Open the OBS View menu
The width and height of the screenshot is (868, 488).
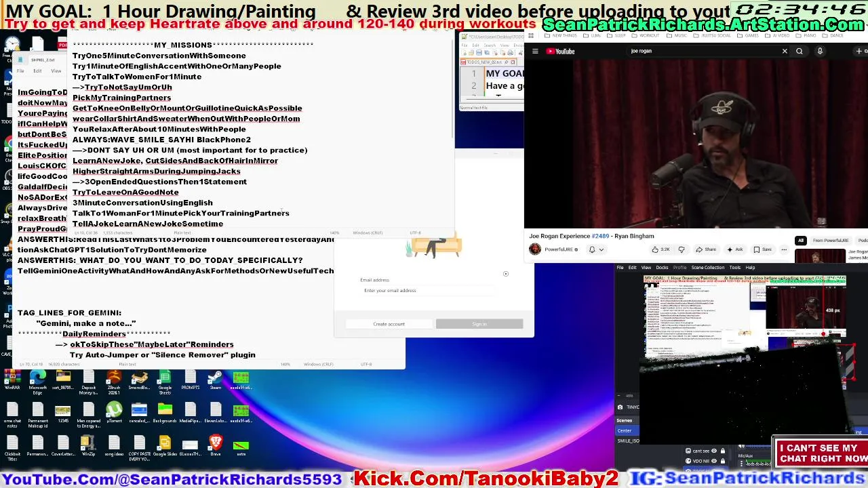point(646,267)
